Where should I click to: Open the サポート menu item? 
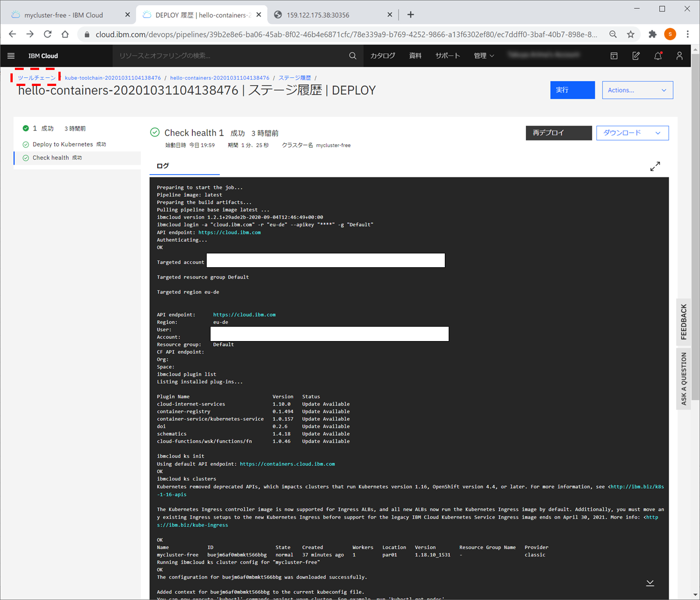pyautogui.click(x=448, y=56)
